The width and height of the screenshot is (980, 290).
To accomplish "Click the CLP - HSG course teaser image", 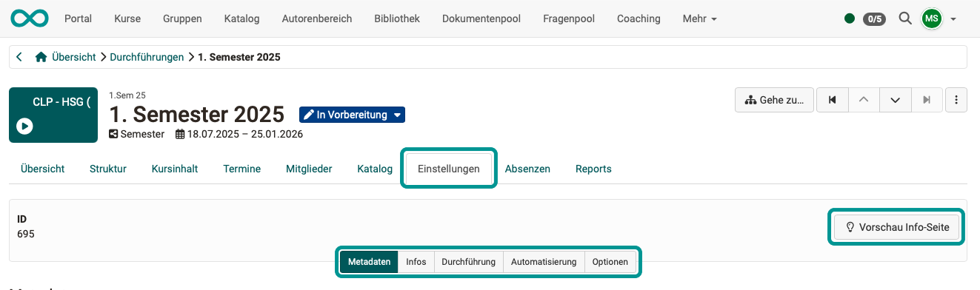I will (x=53, y=115).
